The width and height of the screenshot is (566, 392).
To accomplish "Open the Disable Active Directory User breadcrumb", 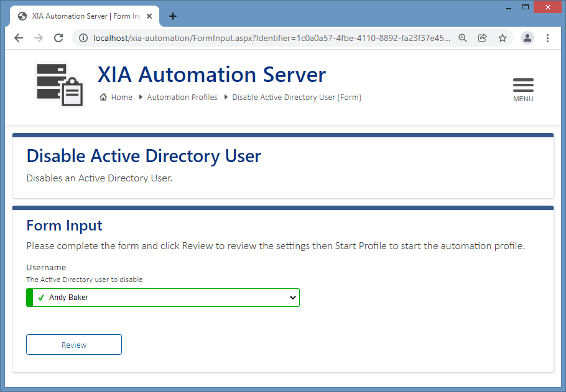I will click(x=297, y=97).
